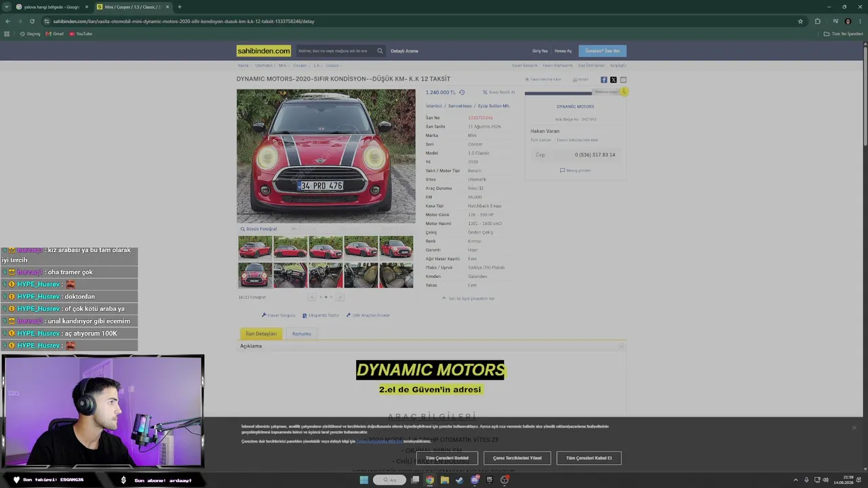Click the sahibinden.com logo
The image size is (868, 488).
(x=264, y=51)
